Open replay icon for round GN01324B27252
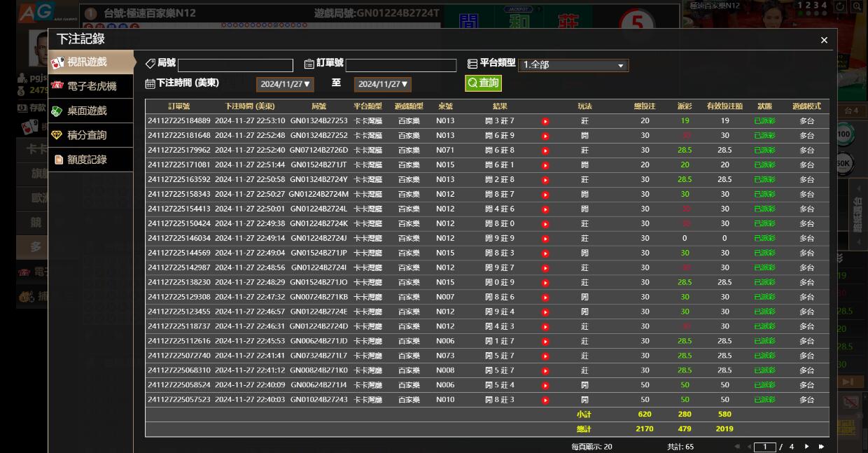The image size is (868, 453). pyautogui.click(x=545, y=136)
